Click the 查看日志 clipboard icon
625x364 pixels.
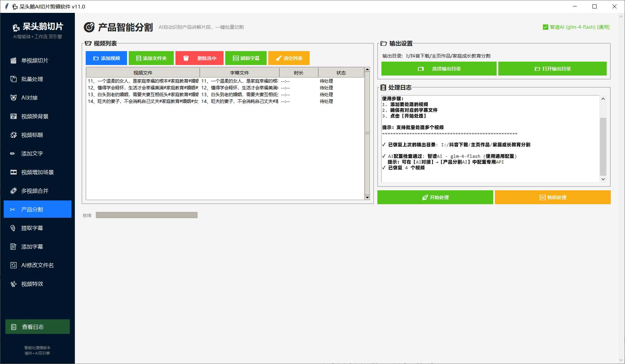click(x=14, y=327)
